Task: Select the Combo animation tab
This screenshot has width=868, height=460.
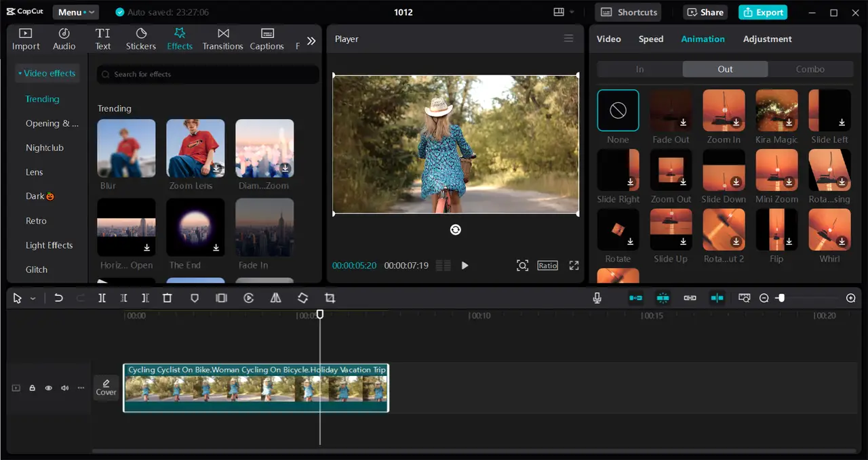Action: coord(810,69)
